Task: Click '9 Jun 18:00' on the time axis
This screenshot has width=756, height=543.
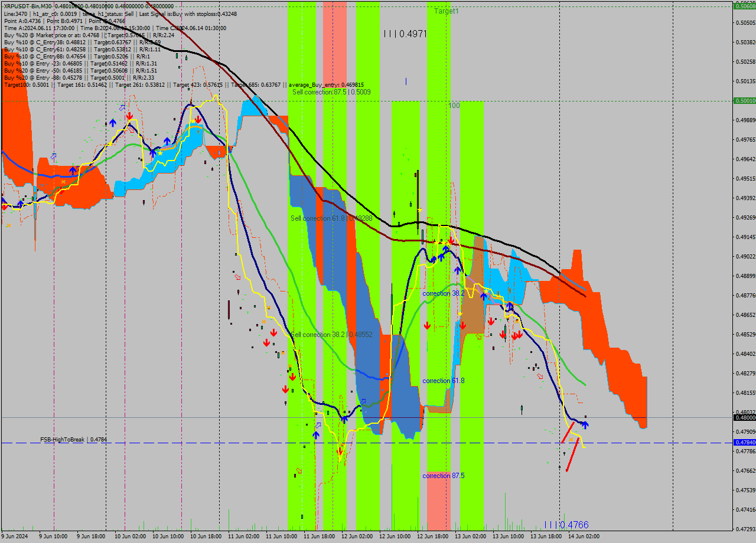Action: pyautogui.click(x=91, y=537)
